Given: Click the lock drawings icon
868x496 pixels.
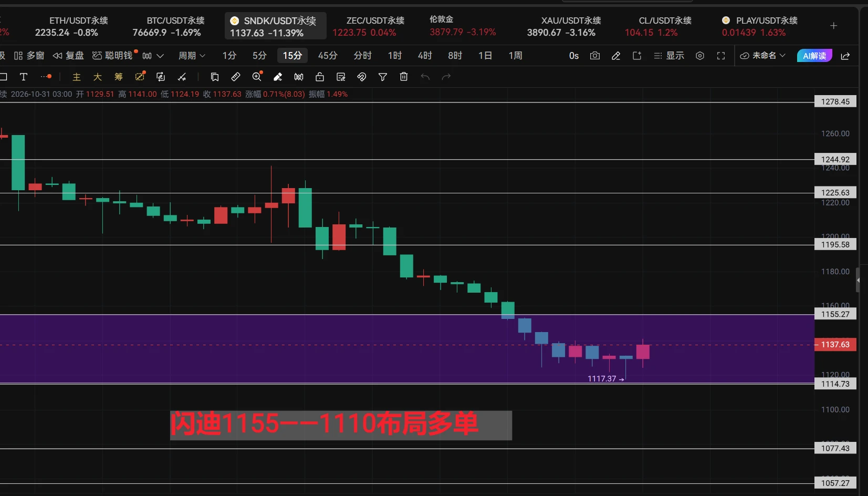Looking at the screenshot, I should pyautogui.click(x=320, y=77).
